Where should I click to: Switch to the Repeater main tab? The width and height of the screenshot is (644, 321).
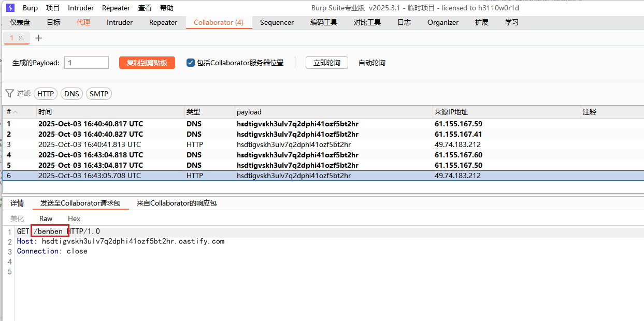[x=163, y=22]
